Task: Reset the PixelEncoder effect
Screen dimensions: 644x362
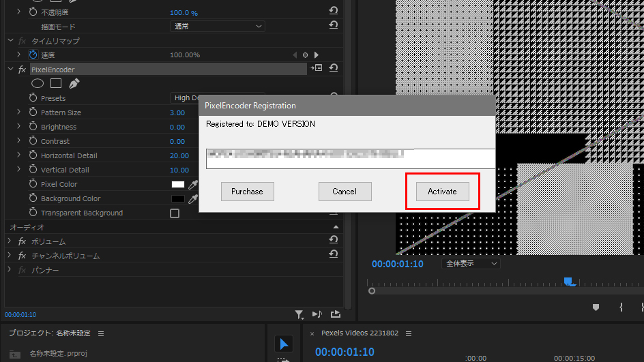Action: click(x=334, y=67)
